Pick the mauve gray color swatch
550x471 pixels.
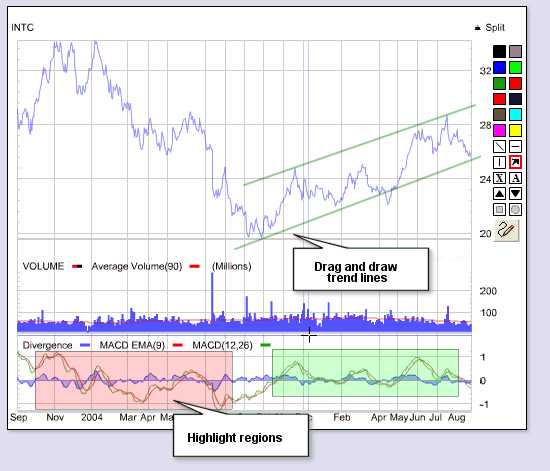[x=515, y=52]
